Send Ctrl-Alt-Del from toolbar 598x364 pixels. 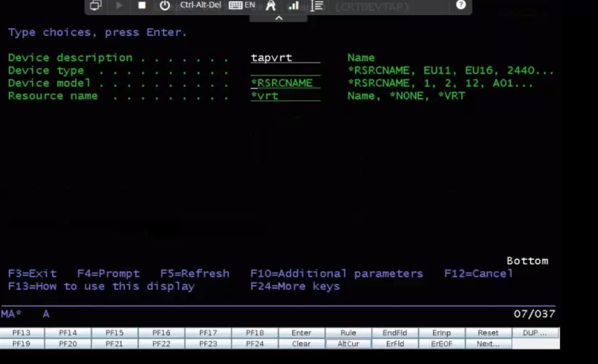pos(201,5)
